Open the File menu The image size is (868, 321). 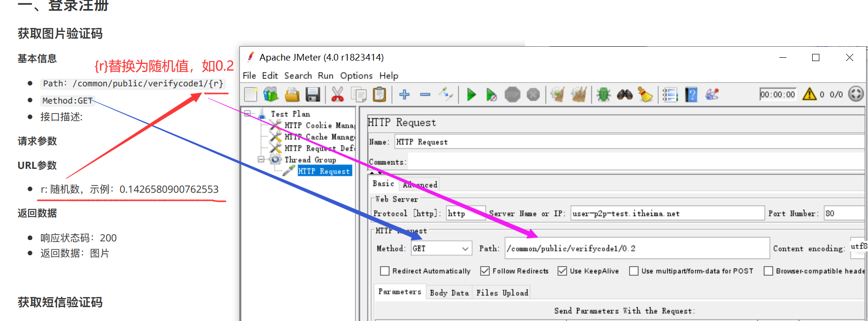click(x=249, y=76)
